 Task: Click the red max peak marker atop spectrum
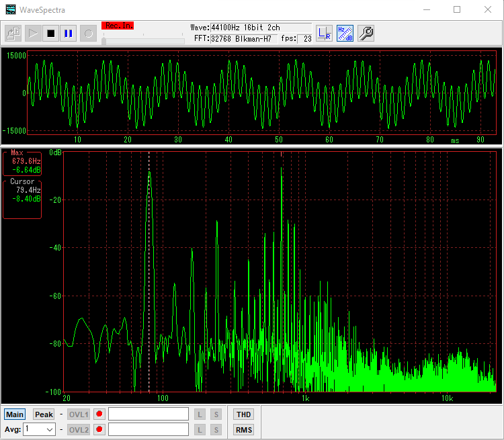pos(282,155)
